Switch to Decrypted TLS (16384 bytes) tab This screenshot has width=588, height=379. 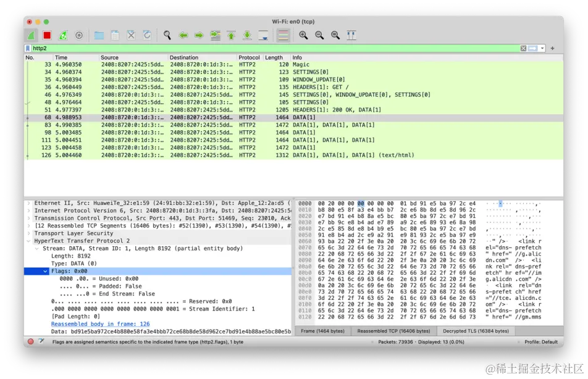[476, 331]
